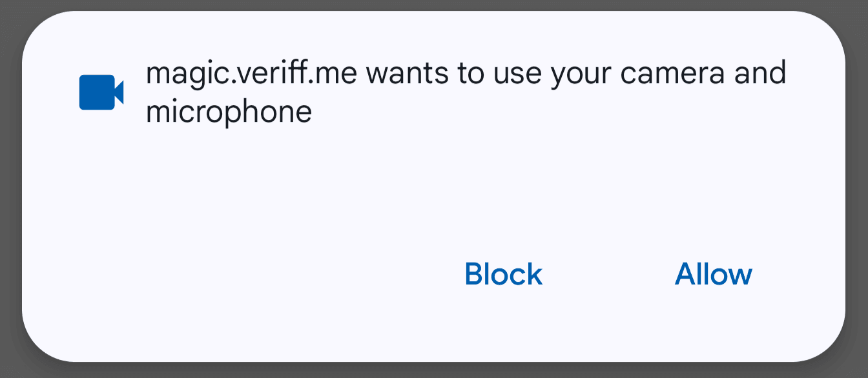Grant magic.veriff.me permission with Allow

point(713,274)
